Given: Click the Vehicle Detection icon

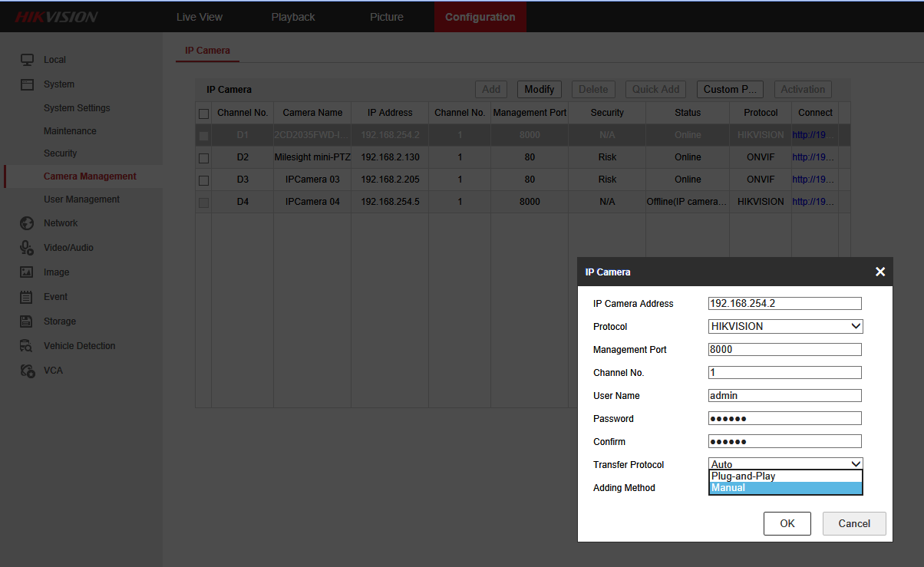Looking at the screenshot, I should click(x=27, y=346).
